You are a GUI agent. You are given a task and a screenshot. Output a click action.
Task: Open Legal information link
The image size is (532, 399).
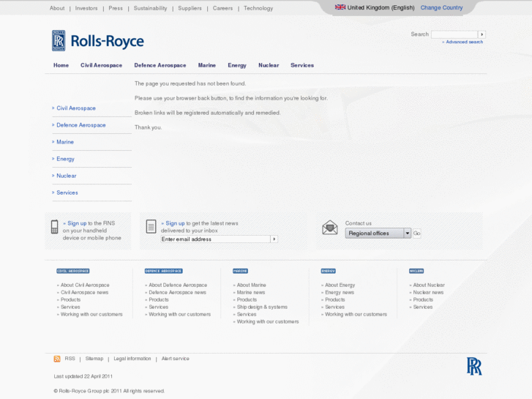point(132,359)
